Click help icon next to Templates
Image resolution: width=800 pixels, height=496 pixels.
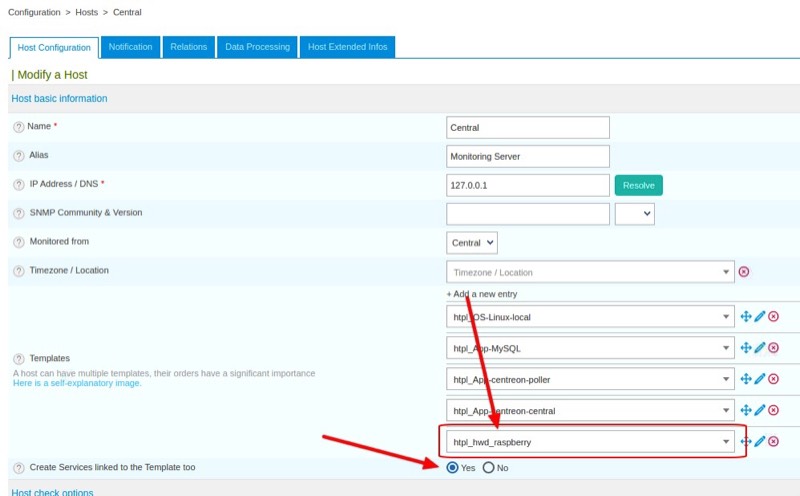point(18,358)
